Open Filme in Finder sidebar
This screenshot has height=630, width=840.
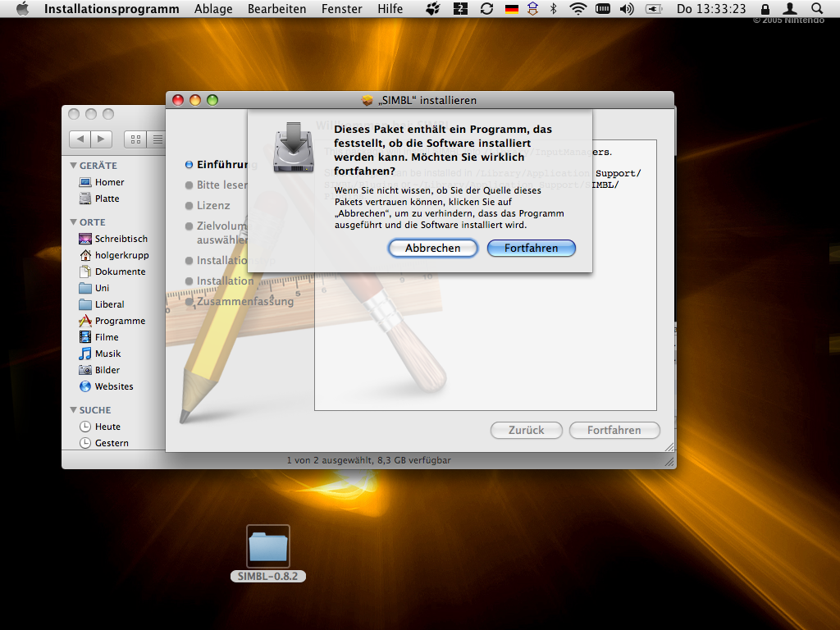coord(98,337)
